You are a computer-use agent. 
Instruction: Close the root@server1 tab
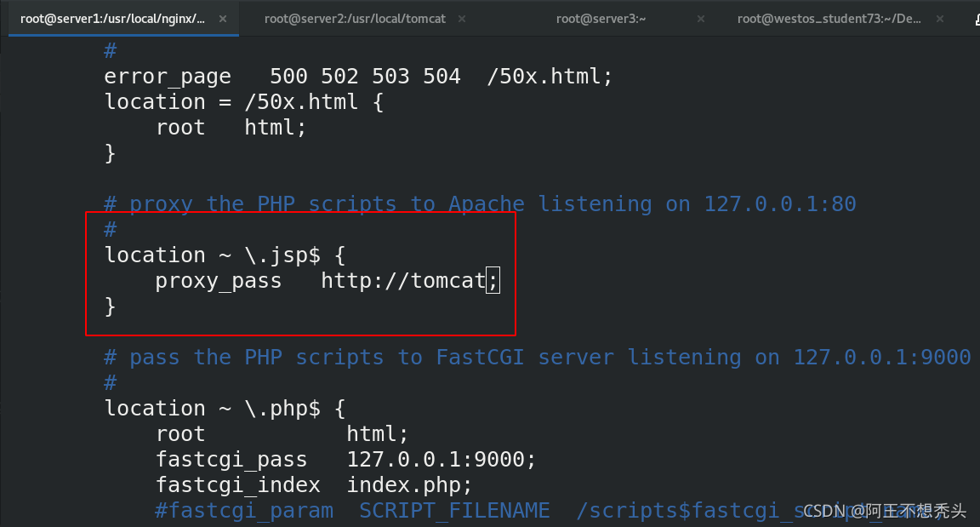[x=223, y=19]
